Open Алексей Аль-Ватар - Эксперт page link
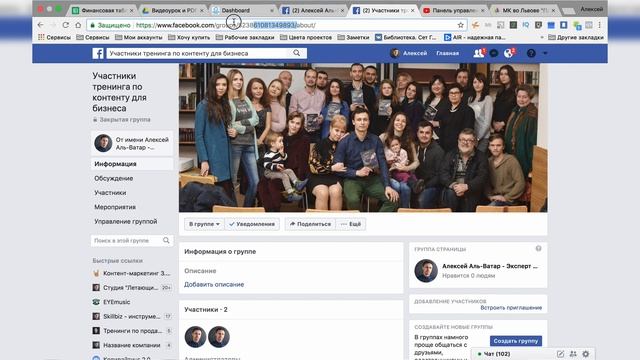Screen dimensions: 640x360 (490, 266)
